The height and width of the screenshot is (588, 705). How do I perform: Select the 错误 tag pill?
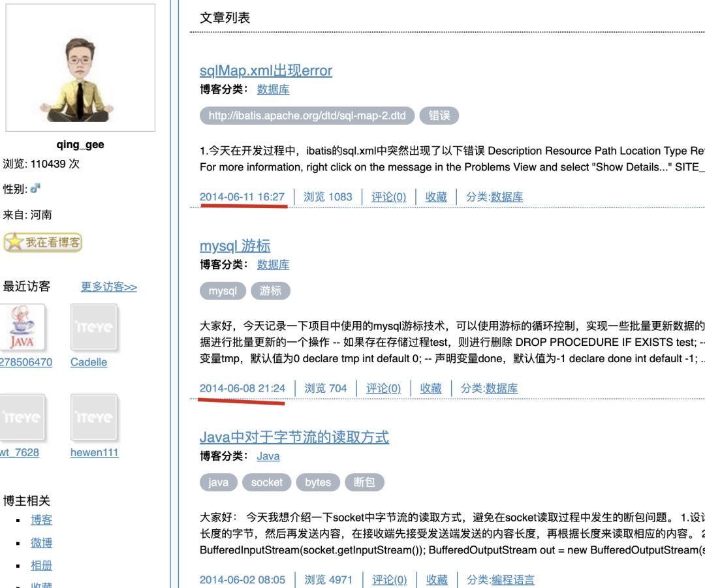tap(439, 116)
